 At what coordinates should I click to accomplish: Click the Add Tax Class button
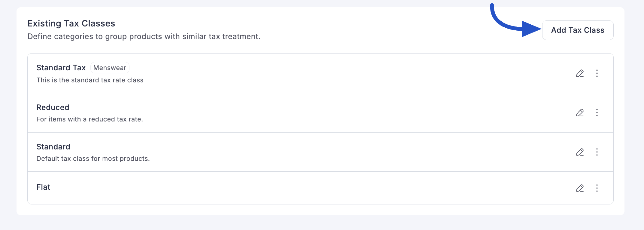point(577,30)
